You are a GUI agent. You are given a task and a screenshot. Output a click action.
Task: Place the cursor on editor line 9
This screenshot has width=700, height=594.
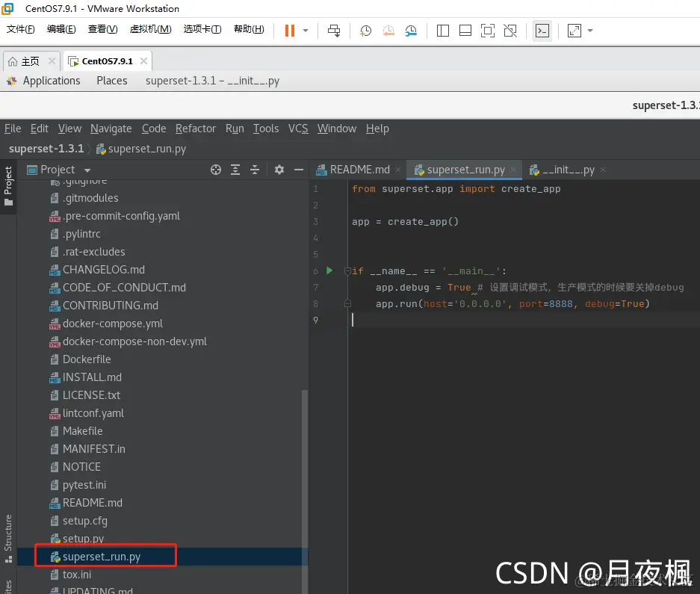pos(522,320)
